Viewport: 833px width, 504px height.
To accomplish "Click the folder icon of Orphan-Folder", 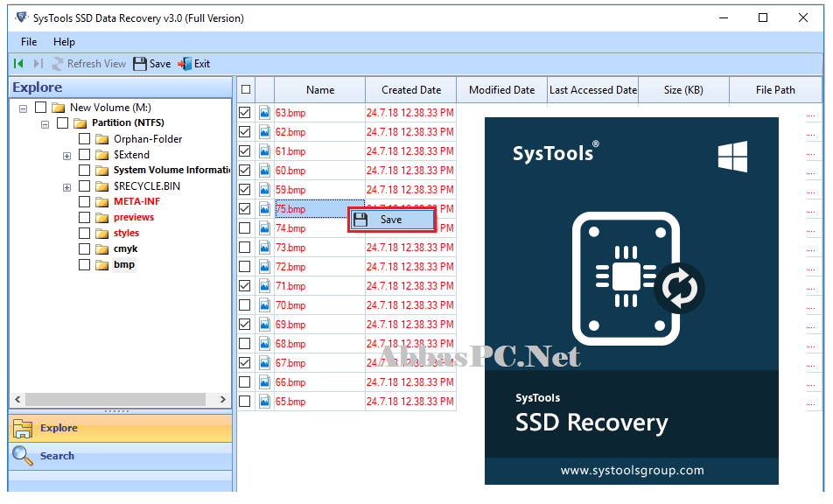I will pyautogui.click(x=102, y=139).
